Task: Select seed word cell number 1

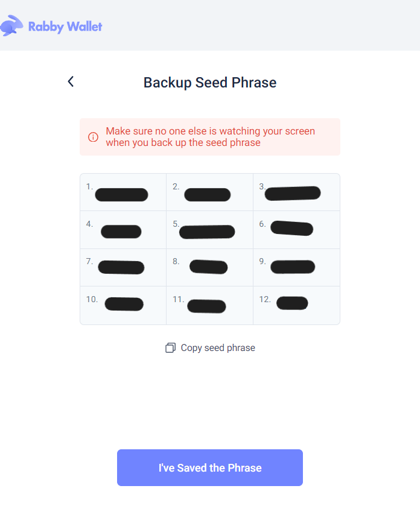Action: pyautogui.click(x=123, y=193)
